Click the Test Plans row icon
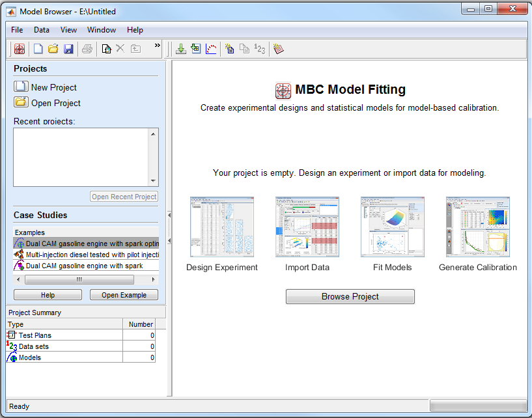532x418 pixels. (x=12, y=335)
